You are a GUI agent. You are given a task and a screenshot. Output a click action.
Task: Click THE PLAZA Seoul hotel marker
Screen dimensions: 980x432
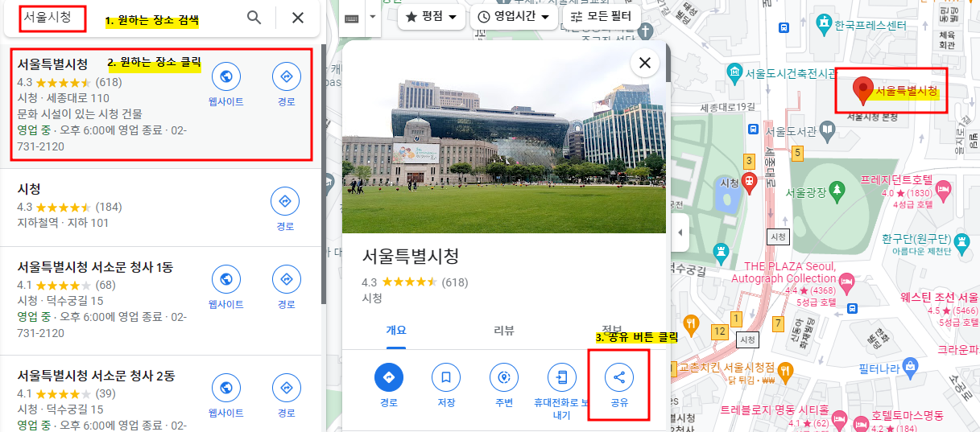[846, 282]
